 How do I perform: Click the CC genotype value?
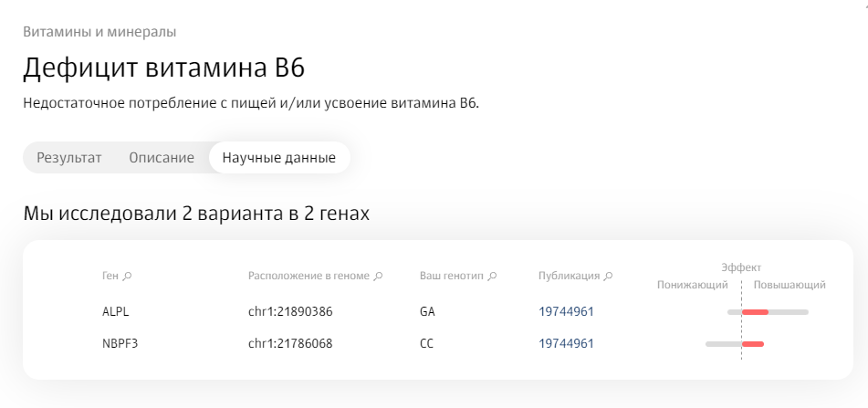(427, 344)
